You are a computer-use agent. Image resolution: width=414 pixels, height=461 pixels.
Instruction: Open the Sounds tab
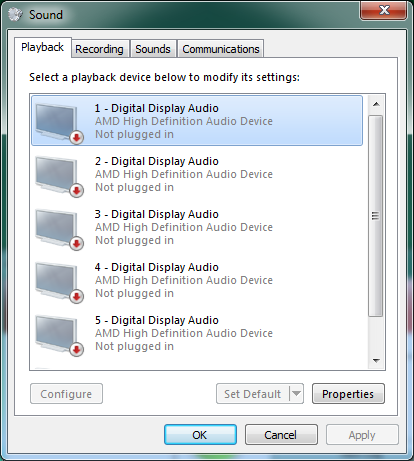tap(153, 49)
